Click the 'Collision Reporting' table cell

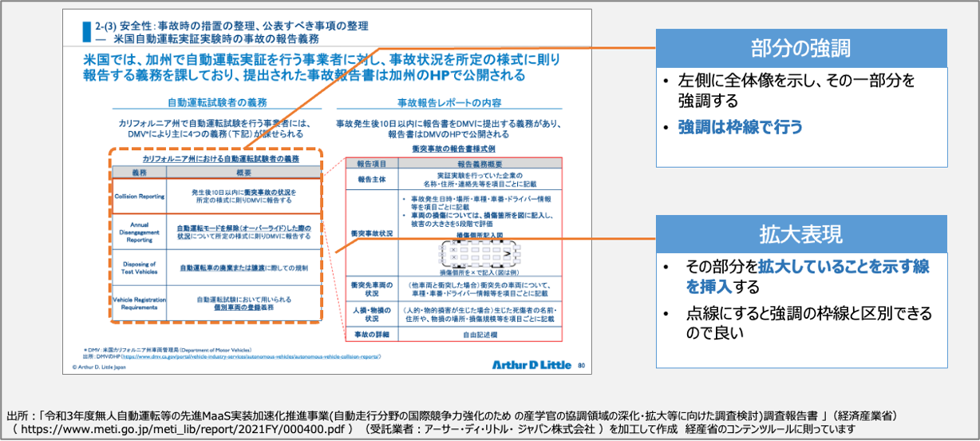coord(139,197)
